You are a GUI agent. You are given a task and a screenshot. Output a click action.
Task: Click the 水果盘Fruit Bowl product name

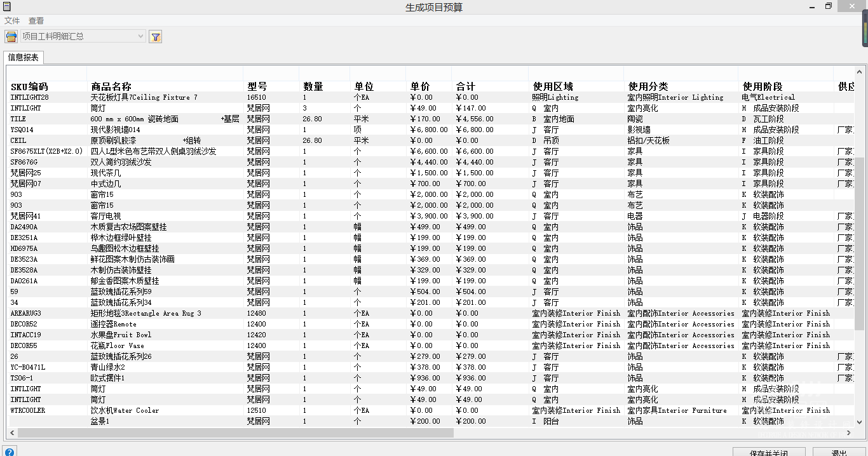click(121, 335)
